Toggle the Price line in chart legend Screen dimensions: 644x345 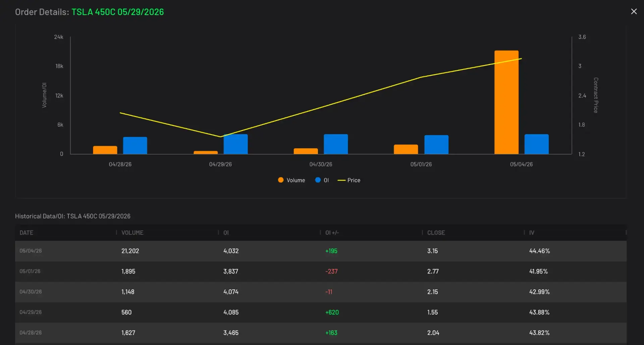(349, 180)
